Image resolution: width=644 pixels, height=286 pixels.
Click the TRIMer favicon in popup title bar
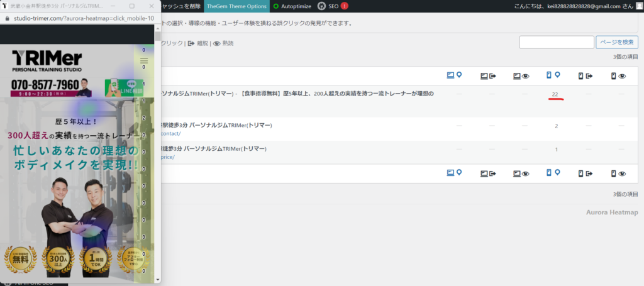[4, 6]
